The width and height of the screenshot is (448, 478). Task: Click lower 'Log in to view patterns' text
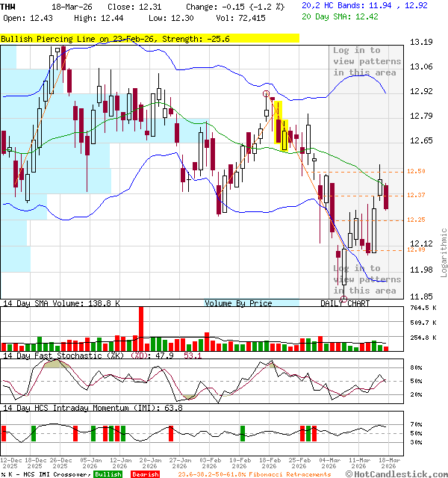tap(365, 279)
